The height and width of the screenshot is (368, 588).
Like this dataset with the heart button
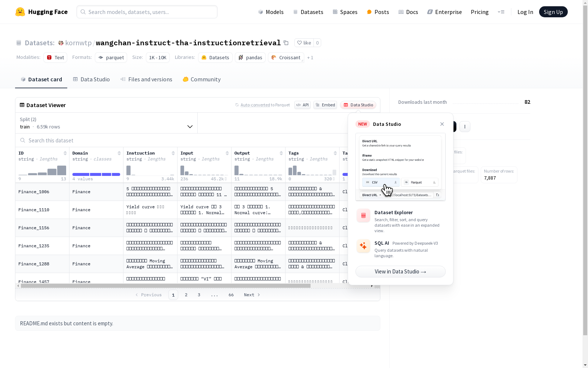point(304,43)
